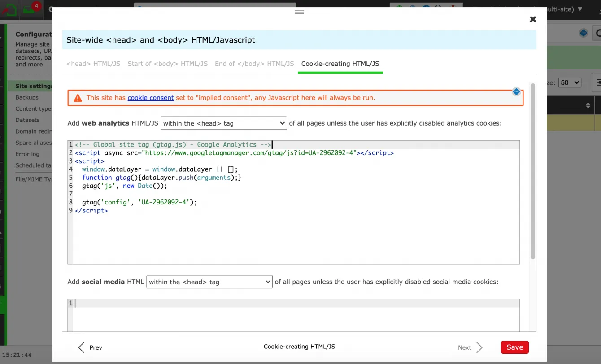601x364 pixels.
Task: Open Spare aliases in the background sidebar
Action: point(34,143)
